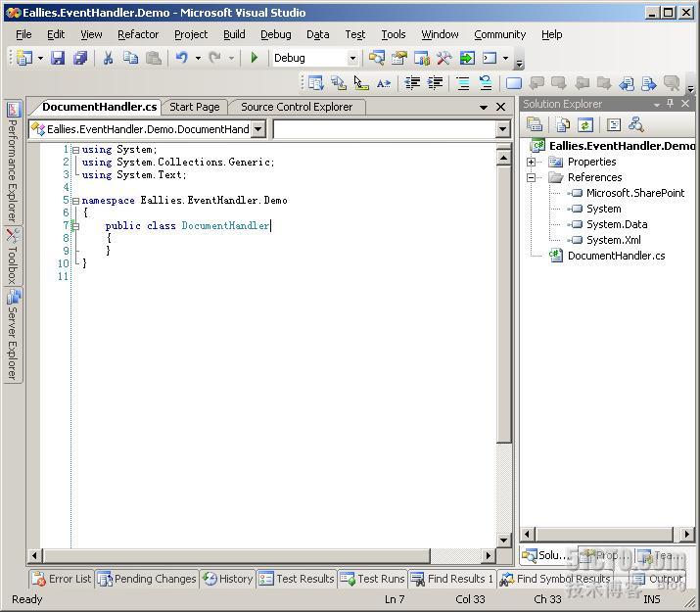Click the New Project toolbar icon
Viewport: 700px width, 612px height.
[24, 58]
